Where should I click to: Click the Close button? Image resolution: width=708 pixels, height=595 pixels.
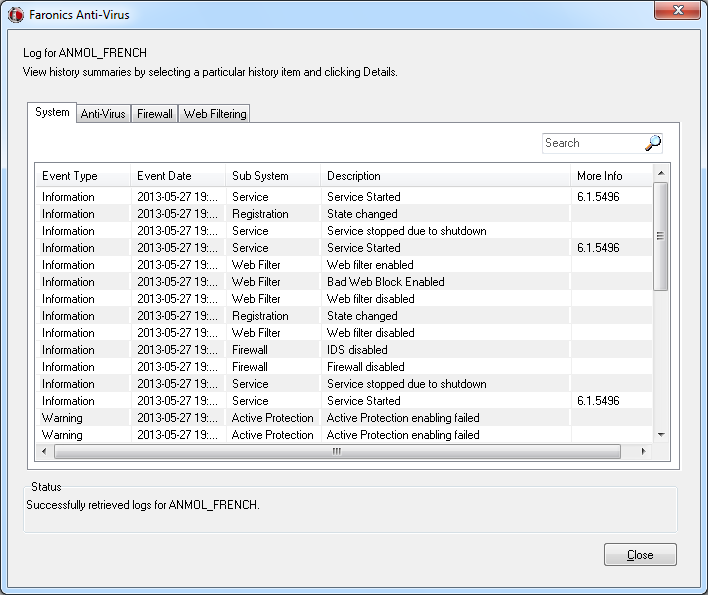(640, 554)
